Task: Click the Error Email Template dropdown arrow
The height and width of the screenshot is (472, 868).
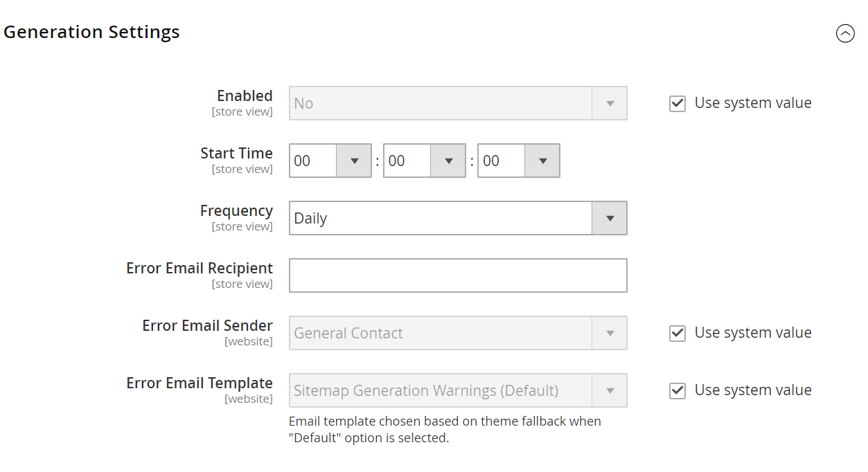Action: (x=610, y=390)
